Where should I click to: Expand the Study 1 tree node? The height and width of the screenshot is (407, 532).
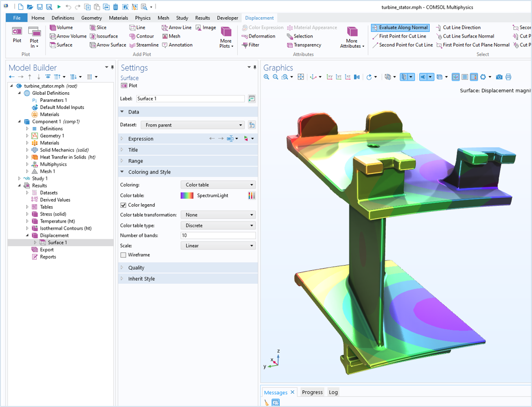click(19, 178)
